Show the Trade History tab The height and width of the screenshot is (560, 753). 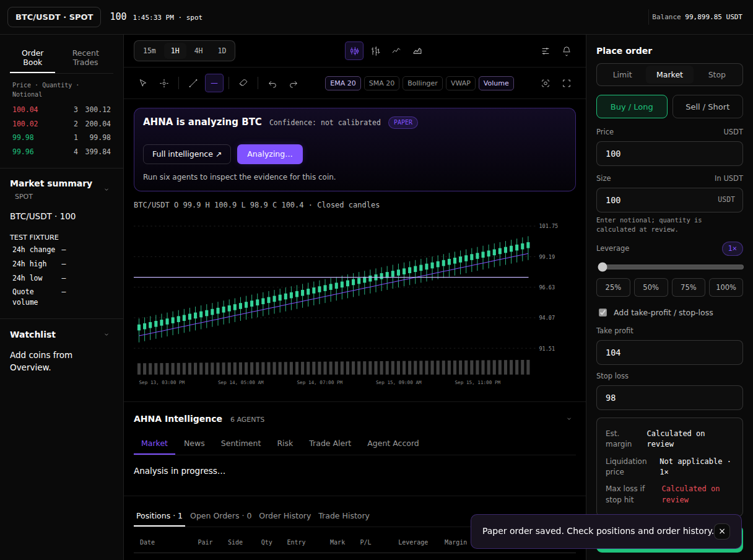tap(344, 515)
